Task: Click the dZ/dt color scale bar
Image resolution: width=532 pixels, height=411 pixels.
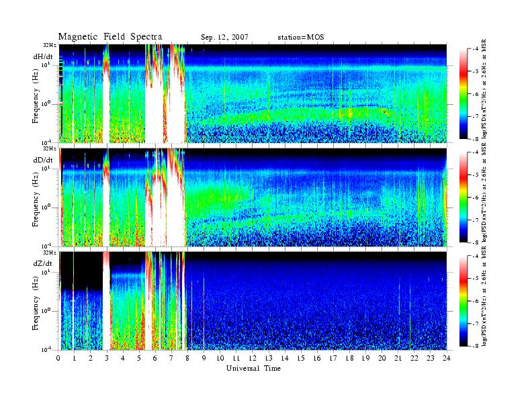Action: click(463, 301)
